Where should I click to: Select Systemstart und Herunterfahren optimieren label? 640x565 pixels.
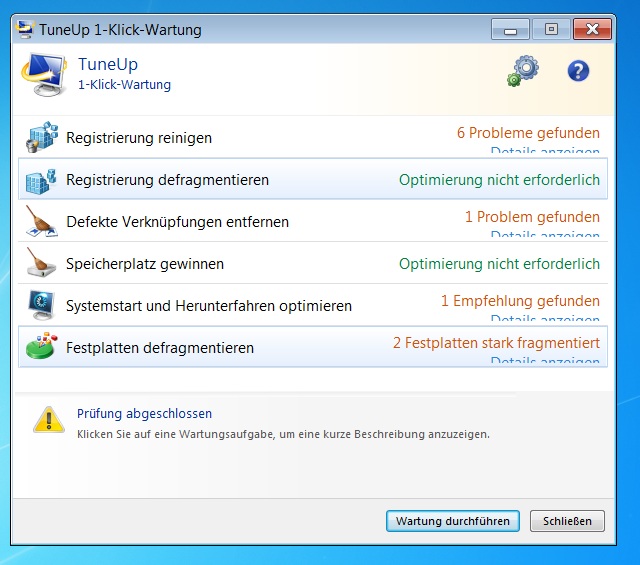(209, 306)
